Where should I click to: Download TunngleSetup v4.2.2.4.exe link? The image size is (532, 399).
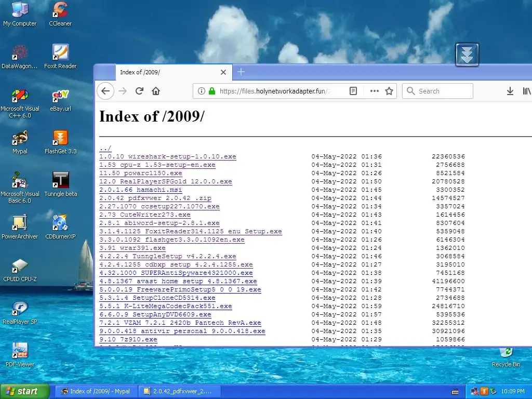click(x=168, y=256)
